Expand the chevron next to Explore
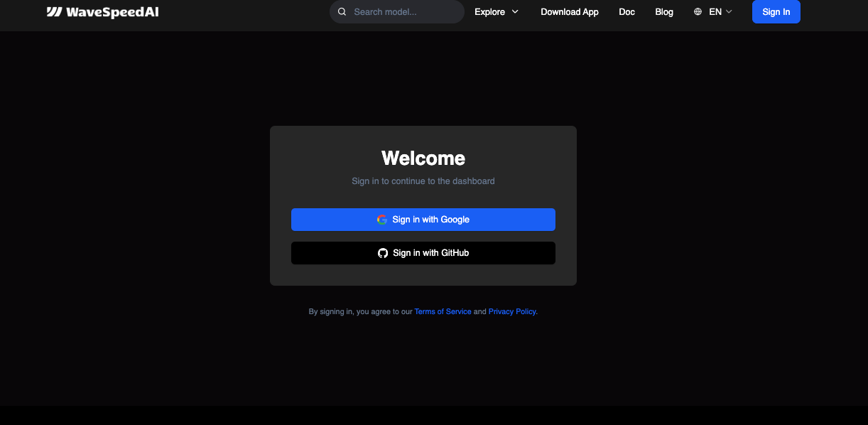This screenshot has width=868, height=425. point(515,12)
